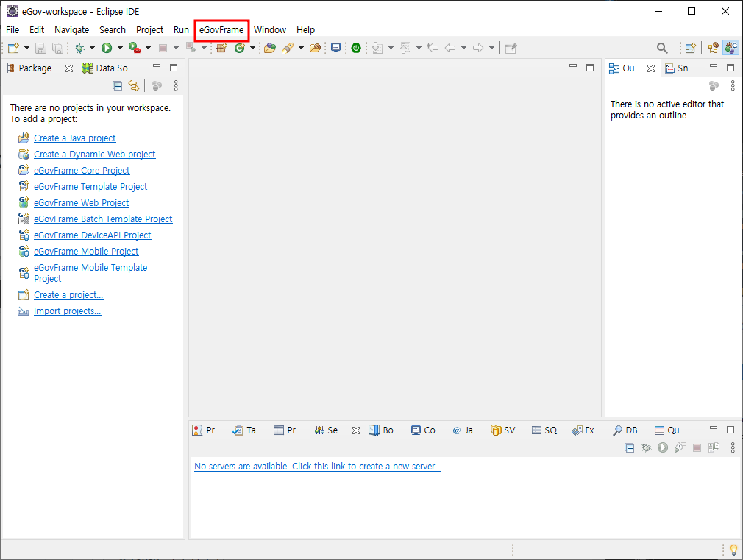Viewport: 743px width, 560px height.
Task: Open Package Explorer View Menu dots
Action: click(x=176, y=86)
